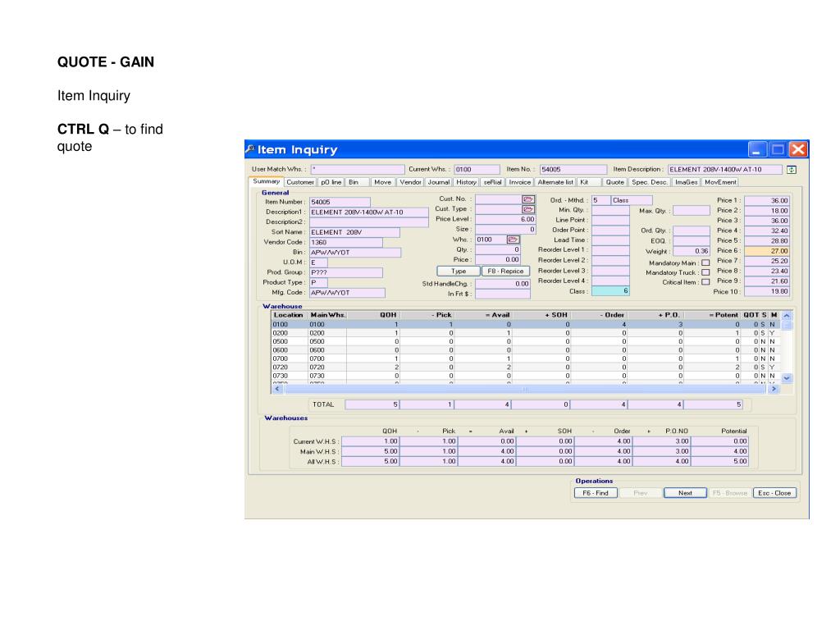Open the Customer tab
Viewport: 840px width, 630px height.
tap(300, 182)
